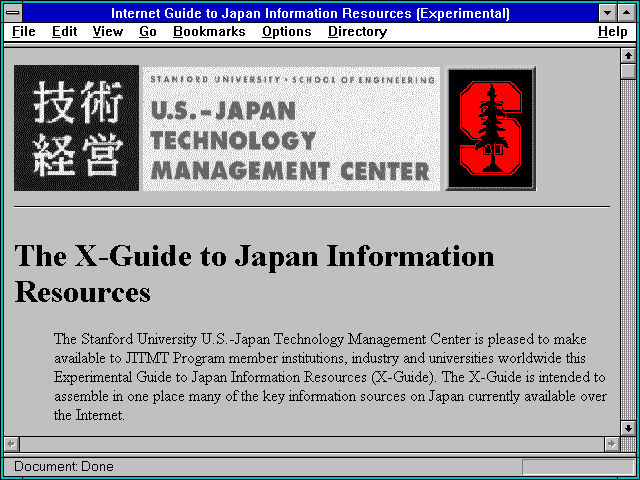Open the Options menu
The image size is (640, 480).
coord(287,31)
